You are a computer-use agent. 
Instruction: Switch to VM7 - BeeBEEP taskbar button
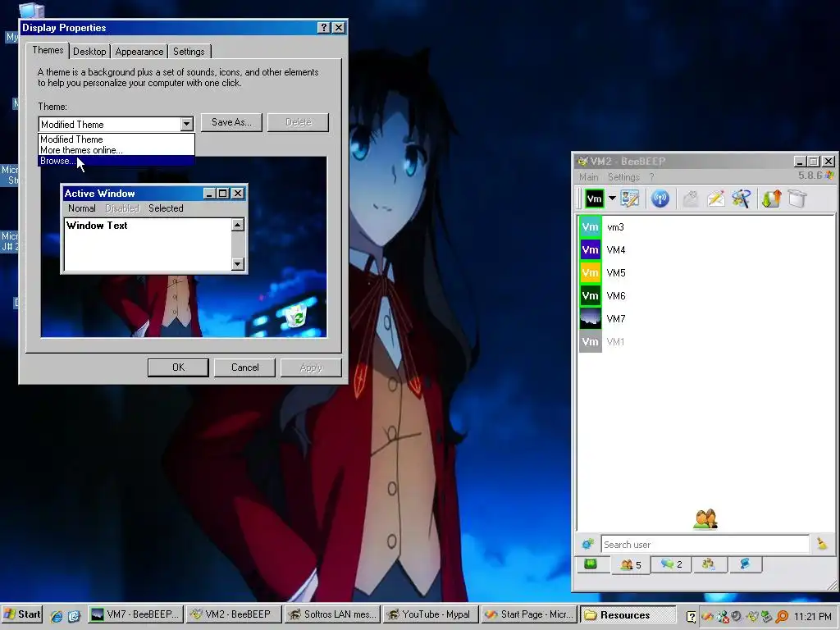tap(135, 614)
